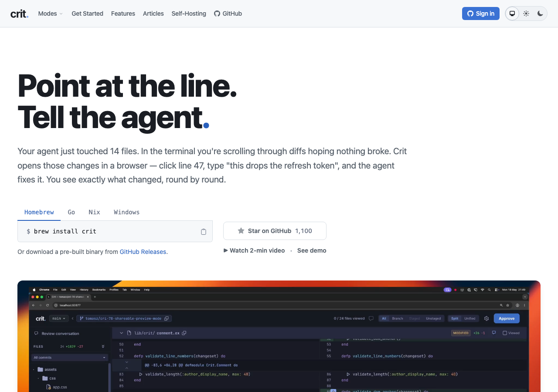Check the Viewed checkbox for comment.ex
The height and width of the screenshot is (392, 558).
[505, 333]
